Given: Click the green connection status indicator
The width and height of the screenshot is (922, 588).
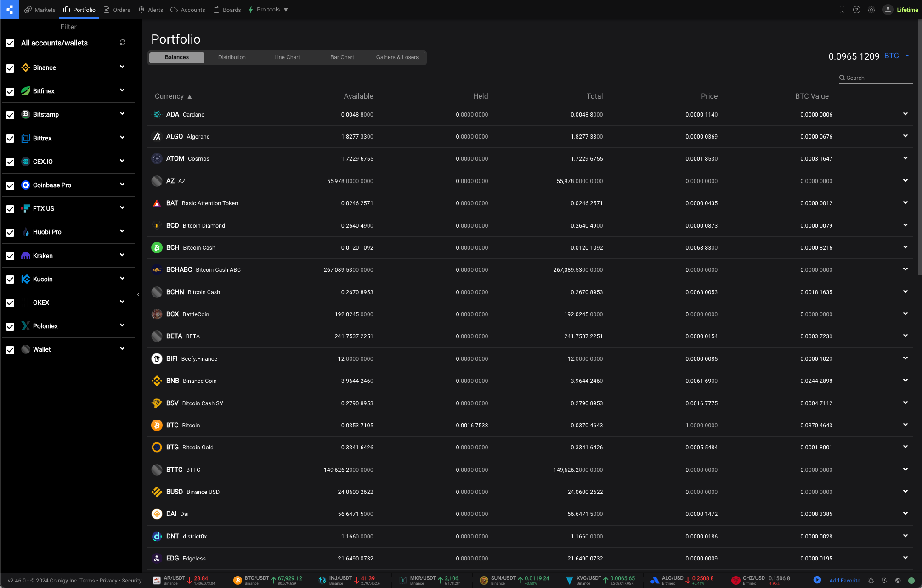Looking at the screenshot, I should tap(911, 580).
